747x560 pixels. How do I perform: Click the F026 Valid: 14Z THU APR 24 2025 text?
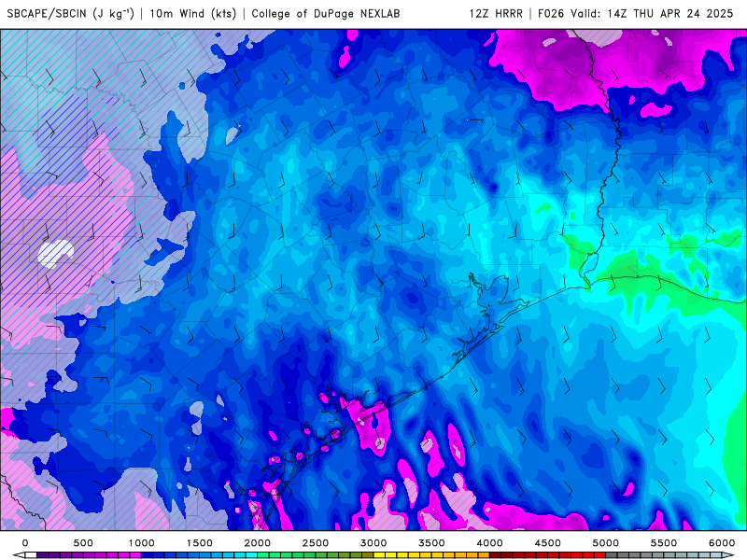636,13
